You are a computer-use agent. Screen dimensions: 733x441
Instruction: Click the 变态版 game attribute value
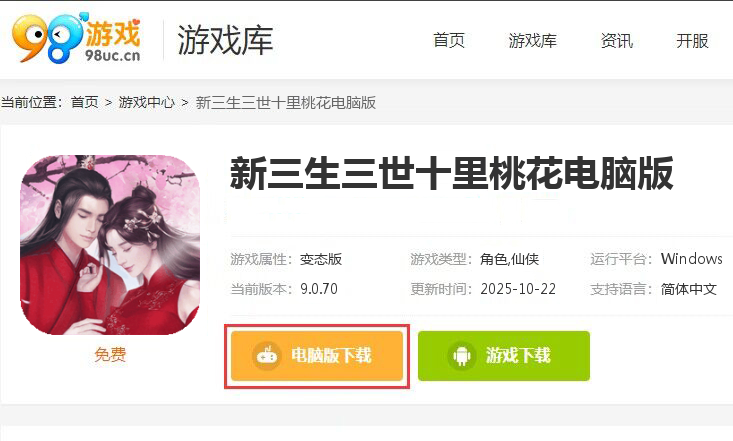(x=321, y=259)
